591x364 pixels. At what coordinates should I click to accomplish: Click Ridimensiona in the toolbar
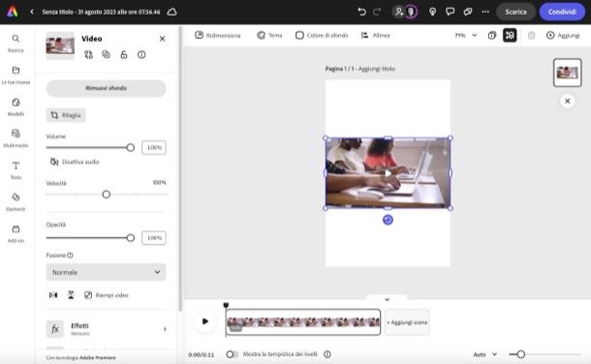(x=217, y=36)
